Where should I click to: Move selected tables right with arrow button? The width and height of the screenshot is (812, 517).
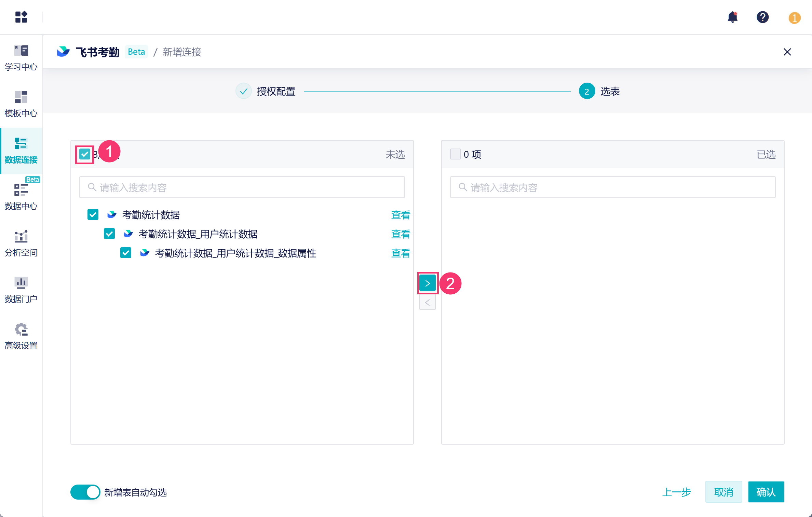(x=427, y=283)
